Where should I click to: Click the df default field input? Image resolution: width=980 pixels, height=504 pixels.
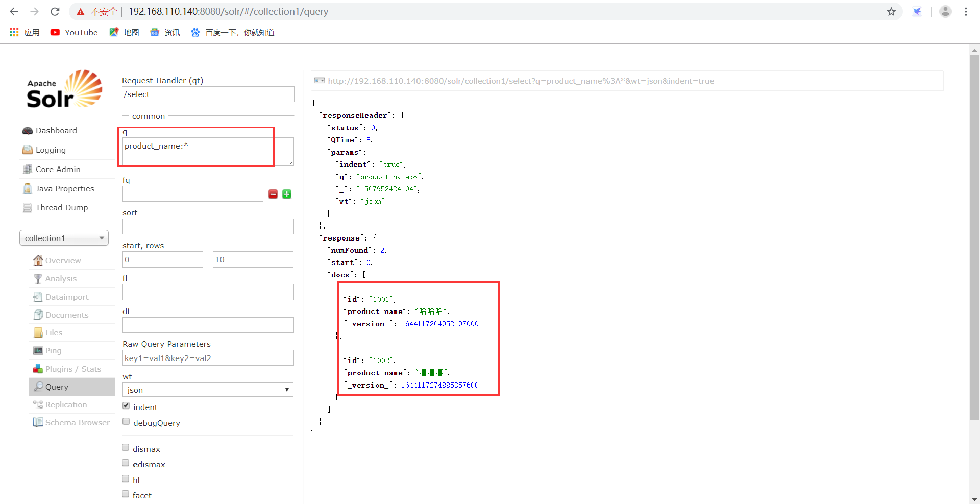tap(208, 325)
